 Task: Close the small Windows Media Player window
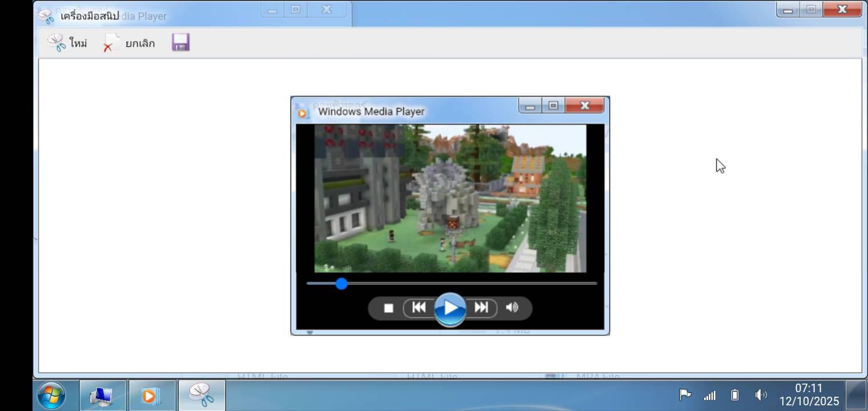coord(585,106)
